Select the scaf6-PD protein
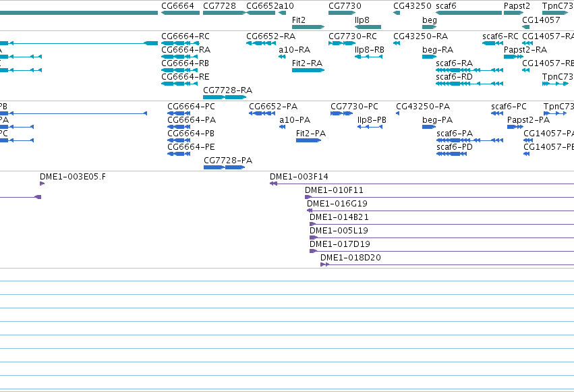Image resolution: width=574 pixels, height=392 pixels. (x=451, y=154)
